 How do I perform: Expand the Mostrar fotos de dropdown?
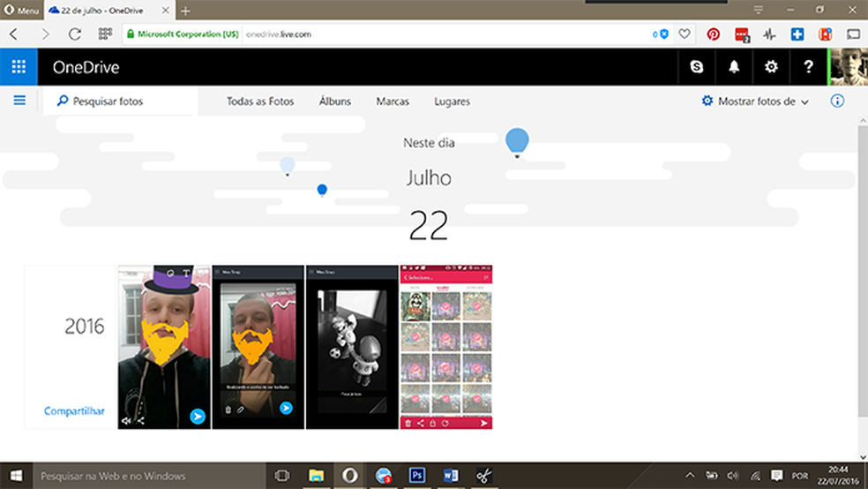[756, 102]
